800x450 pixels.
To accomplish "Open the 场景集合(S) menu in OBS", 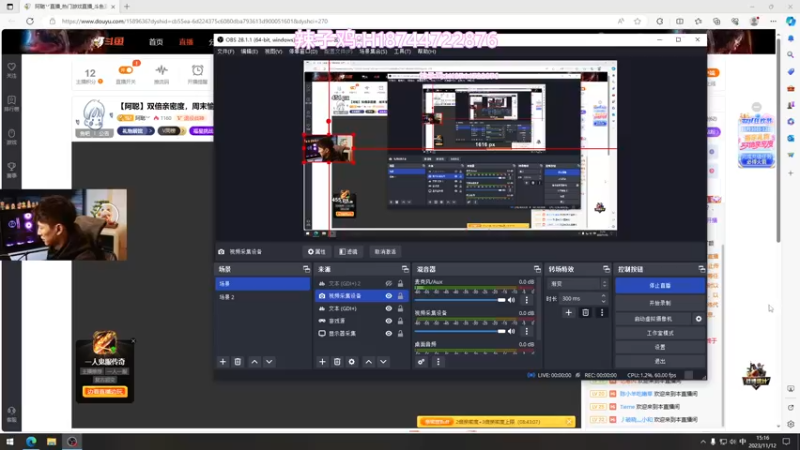I will coord(373,52).
